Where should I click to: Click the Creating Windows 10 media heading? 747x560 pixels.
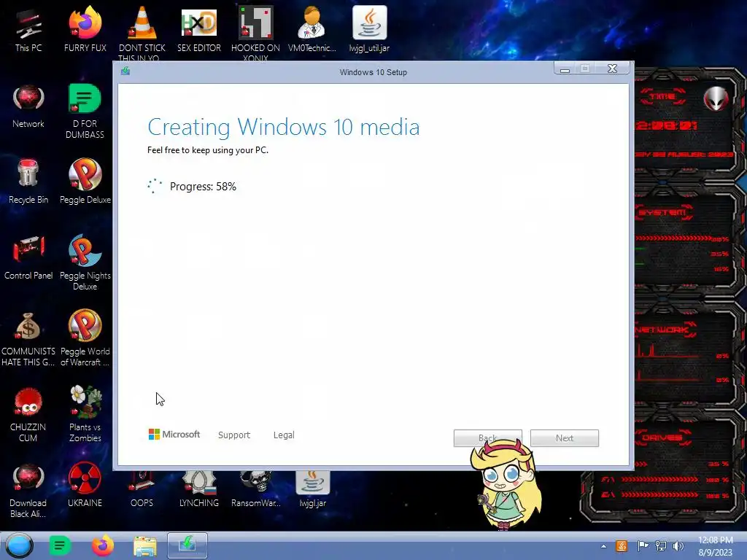pyautogui.click(x=284, y=127)
